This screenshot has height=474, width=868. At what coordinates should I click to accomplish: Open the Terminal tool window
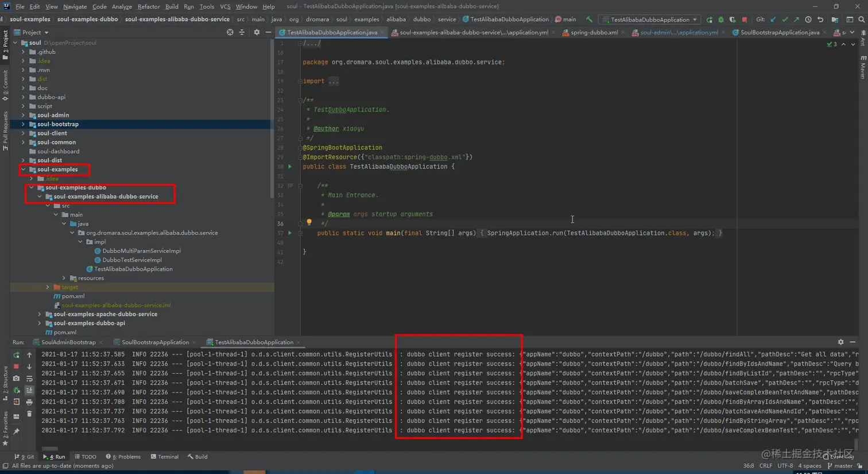[x=165, y=457]
